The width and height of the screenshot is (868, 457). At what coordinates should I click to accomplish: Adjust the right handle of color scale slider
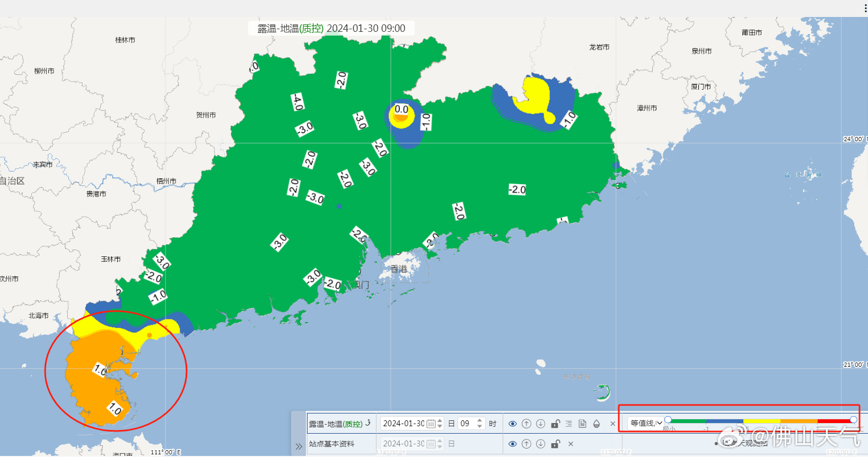[x=853, y=420]
